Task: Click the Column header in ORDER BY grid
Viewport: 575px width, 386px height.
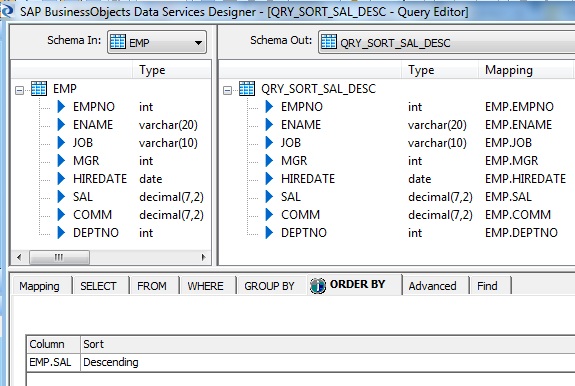Action: coord(54,344)
